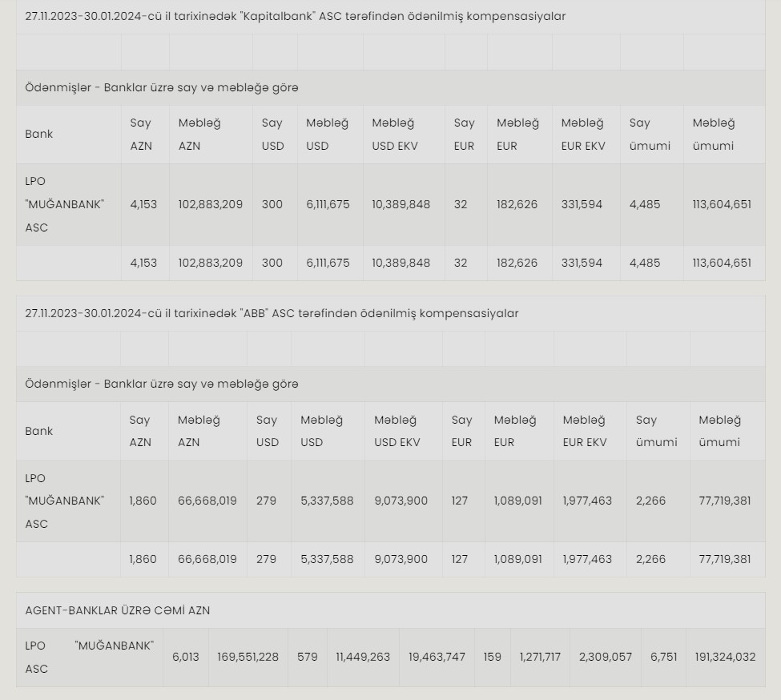Select Məbləğ ümumi header in ABB table
The width and height of the screenshot is (781, 700).
click(719, 431)
